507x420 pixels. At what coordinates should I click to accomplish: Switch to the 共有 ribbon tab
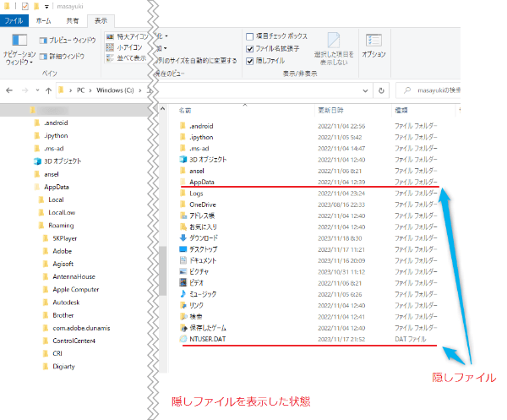pyautogui.click(x=73, y=20)
